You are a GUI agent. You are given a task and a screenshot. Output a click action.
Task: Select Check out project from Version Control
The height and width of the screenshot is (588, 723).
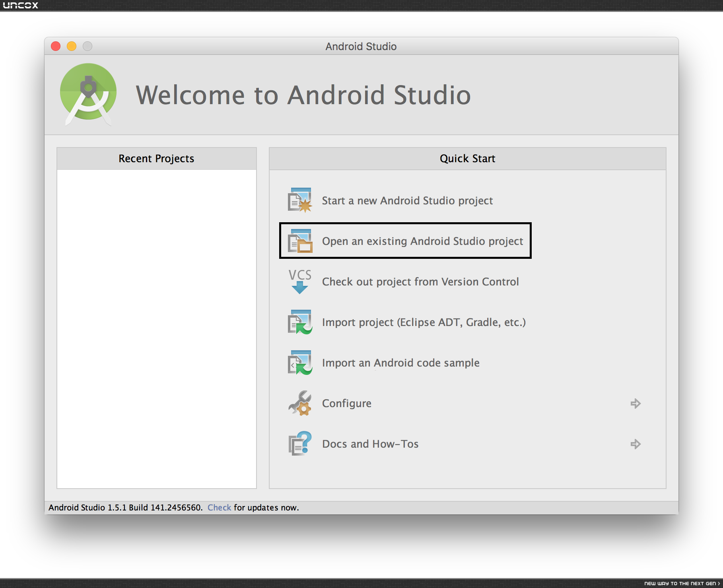coord(420,282)
